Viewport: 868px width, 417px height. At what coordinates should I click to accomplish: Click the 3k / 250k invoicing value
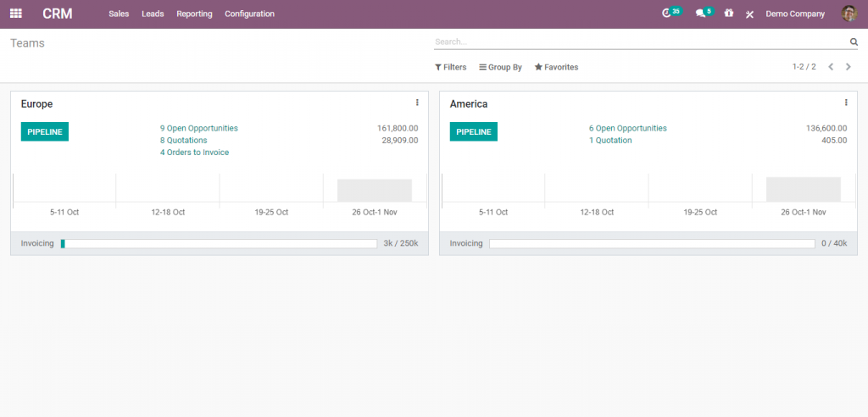point(401,243)
